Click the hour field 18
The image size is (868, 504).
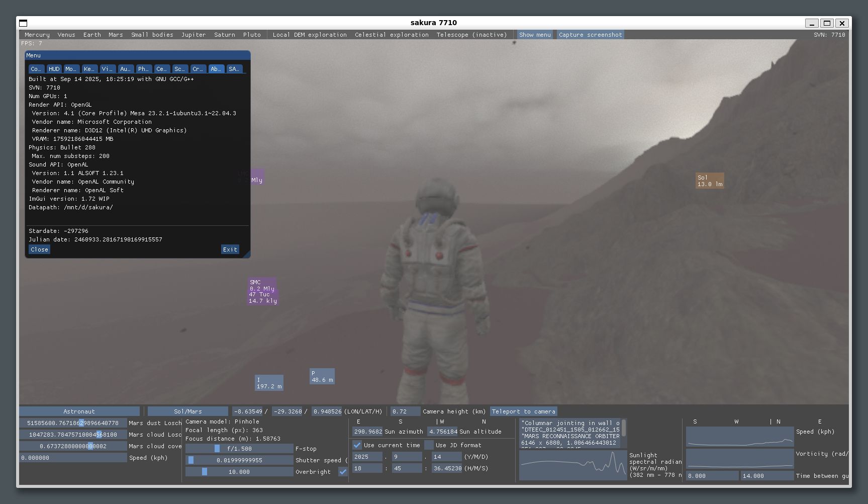click(367, 468)
